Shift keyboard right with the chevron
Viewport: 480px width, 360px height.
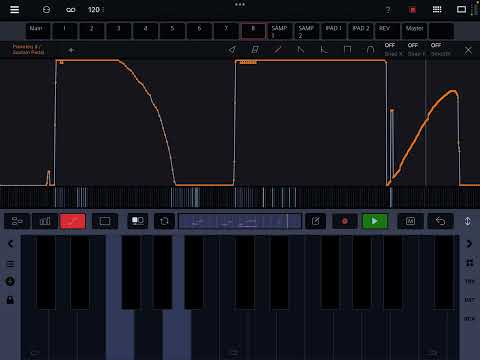click(469, 244)
